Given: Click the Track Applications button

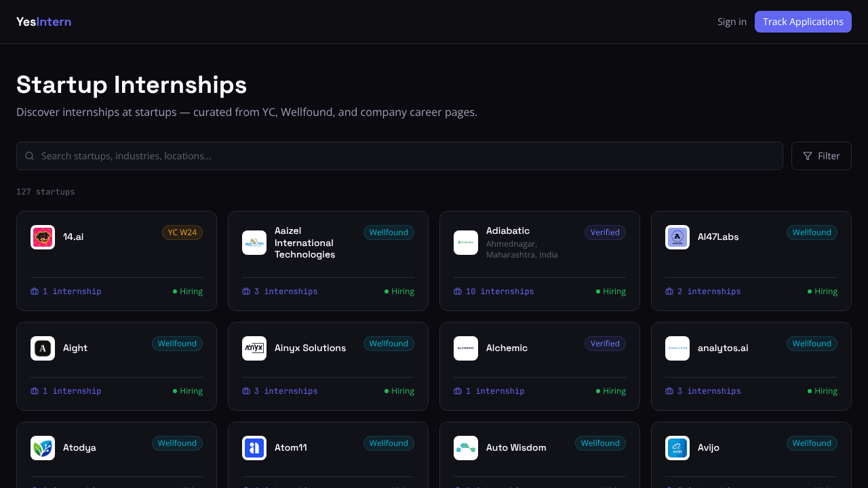Looking at the screenshot, I should click(803, 22).
